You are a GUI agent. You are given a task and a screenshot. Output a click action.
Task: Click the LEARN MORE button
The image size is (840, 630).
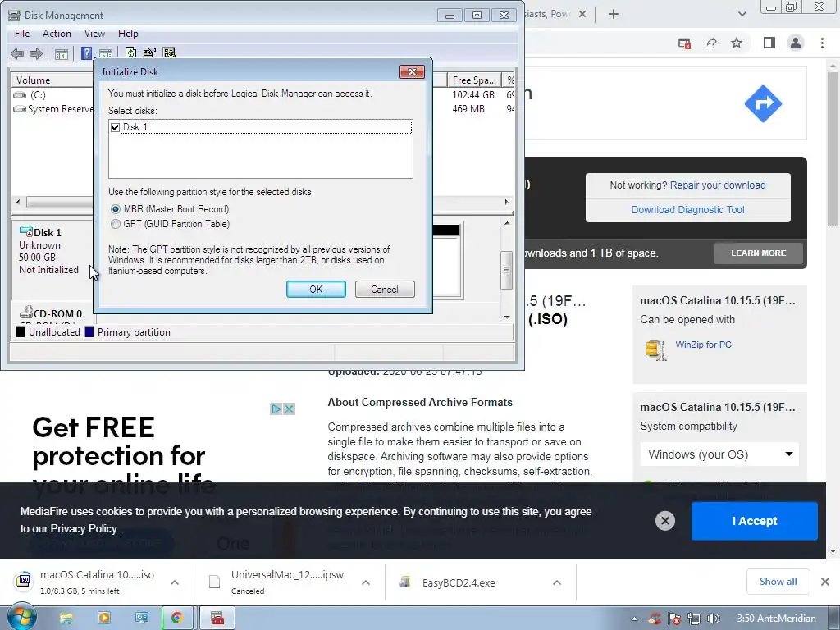click(759, 253)
